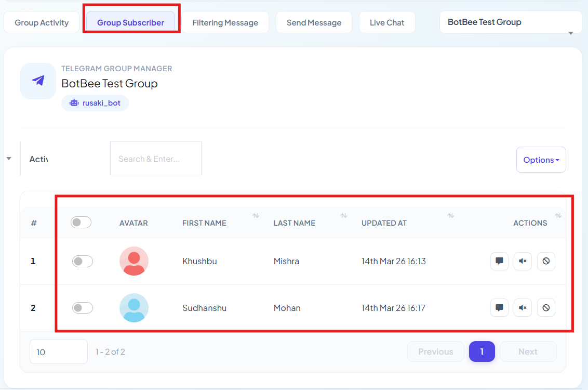Click the Next page button
This screenshot has width=588, height=390.
(x=528, y=352)
